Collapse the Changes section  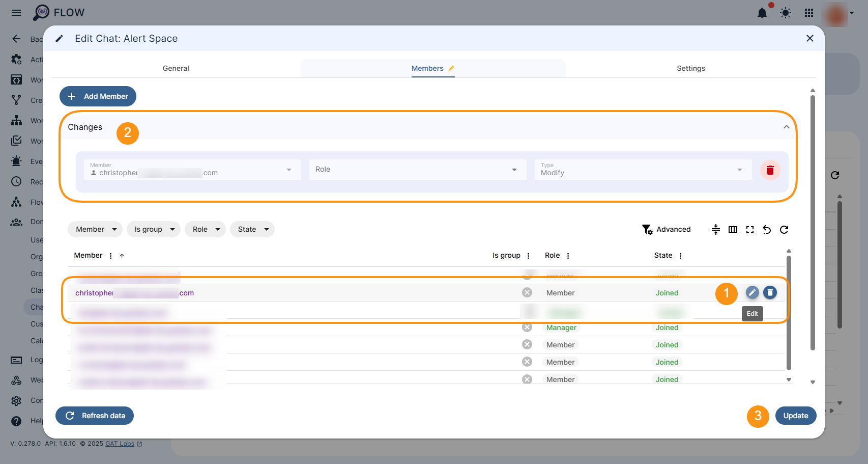(786, 127)
